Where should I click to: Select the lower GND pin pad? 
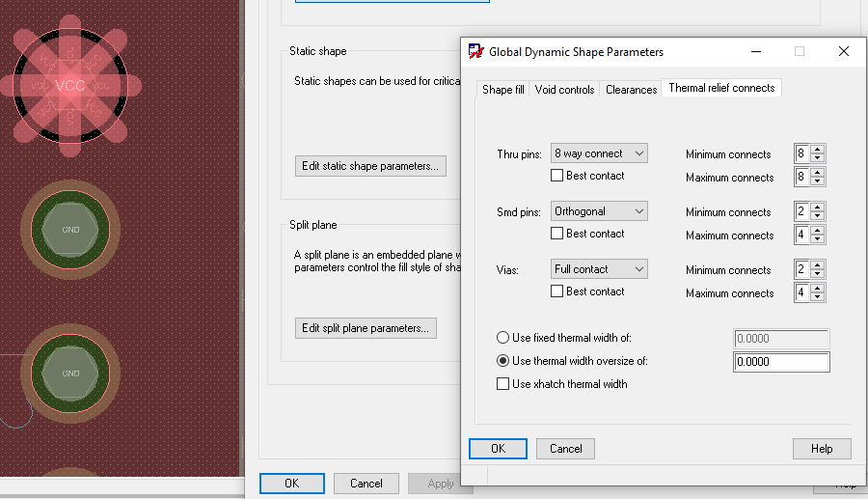pos(70,374)
